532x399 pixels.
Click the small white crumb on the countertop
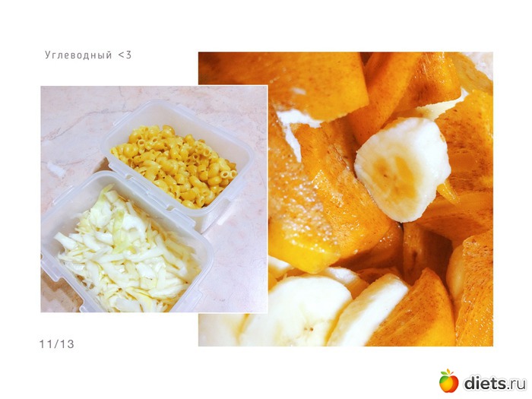pos(56,170)
